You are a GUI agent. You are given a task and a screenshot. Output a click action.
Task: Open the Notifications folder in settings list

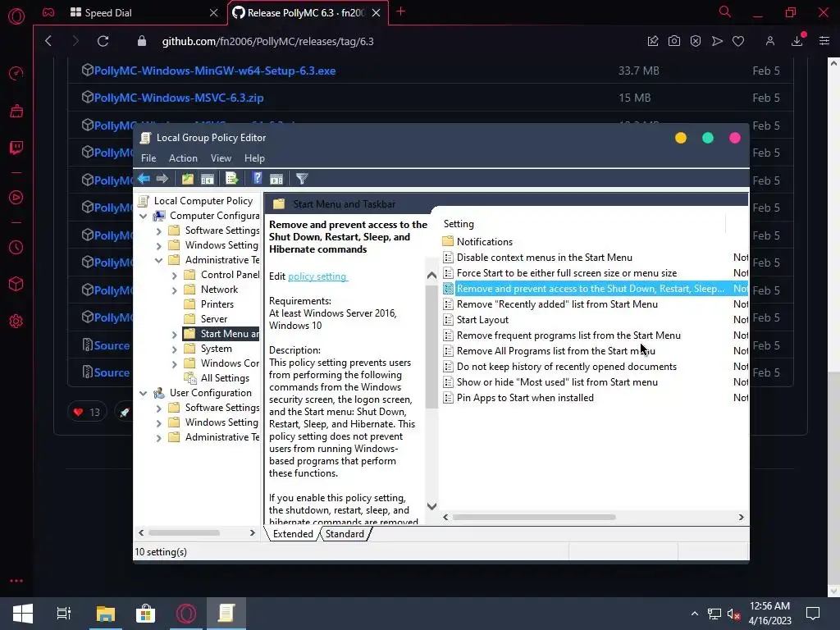[484, 242]
